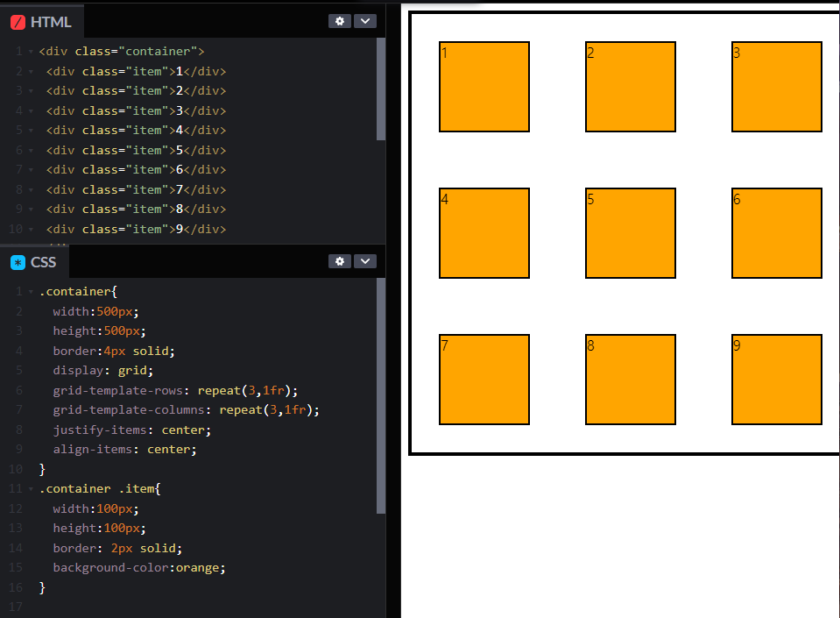Image resolution: width=840 pixels, height=618 pixels.
Task: Click CSS line number 17
Action: 16,607
